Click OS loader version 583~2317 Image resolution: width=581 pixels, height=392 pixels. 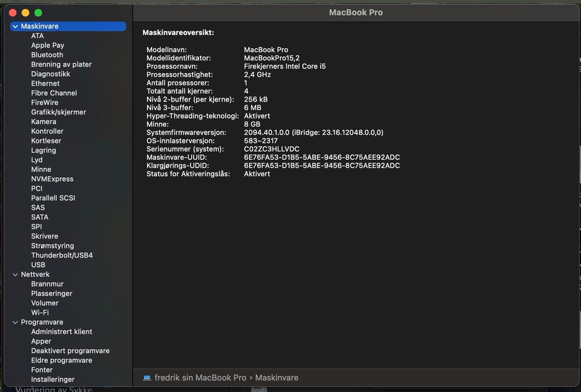pos(260,141)
